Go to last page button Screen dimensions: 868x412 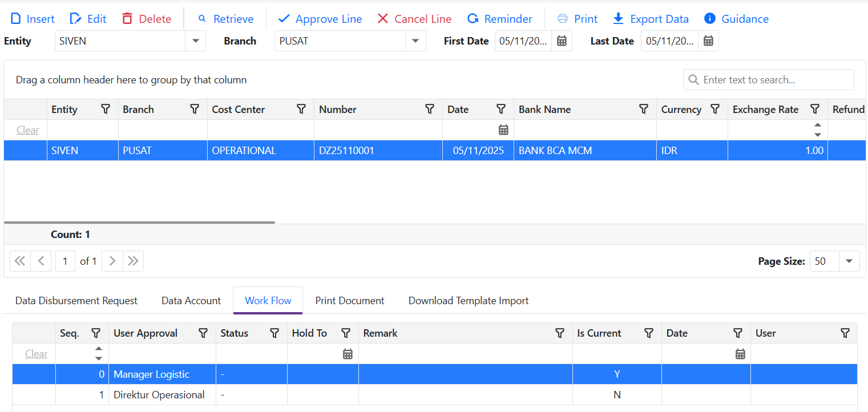[x=133, y=261]
